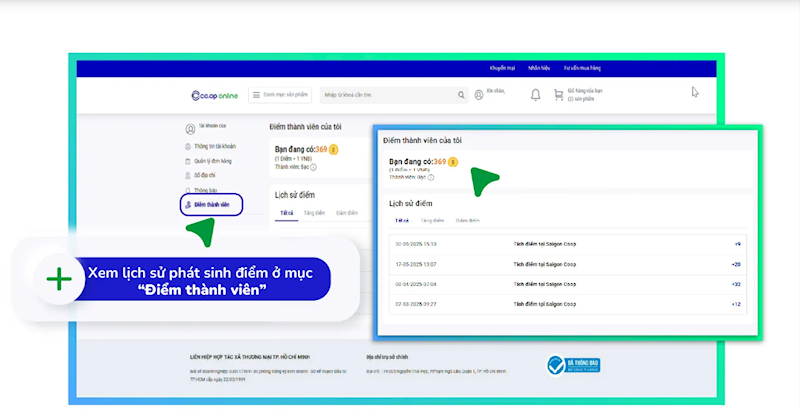Click the Thành viên info icon in enlarged panel
The image size is (800, 411).
pos(431,177)
